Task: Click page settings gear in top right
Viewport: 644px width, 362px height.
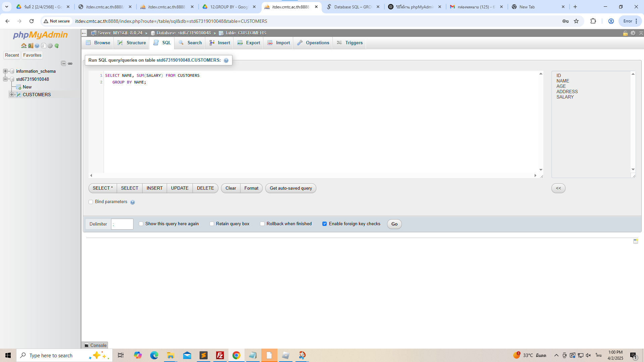Action: click(633, 33)
